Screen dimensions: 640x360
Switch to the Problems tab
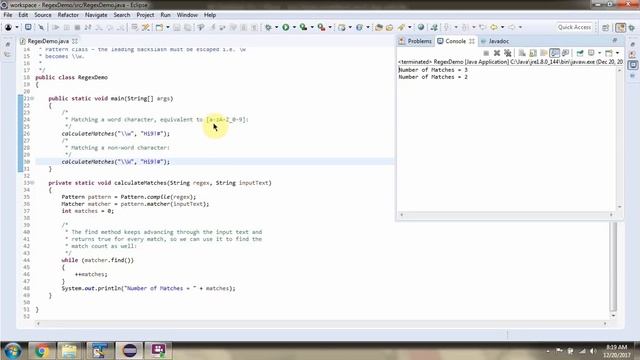(415, 41)
